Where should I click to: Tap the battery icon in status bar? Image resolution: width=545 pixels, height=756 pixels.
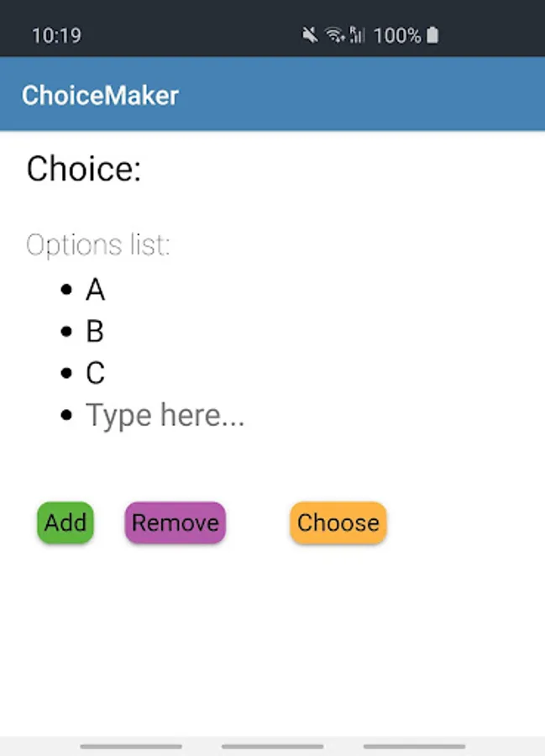click(432, 35)
